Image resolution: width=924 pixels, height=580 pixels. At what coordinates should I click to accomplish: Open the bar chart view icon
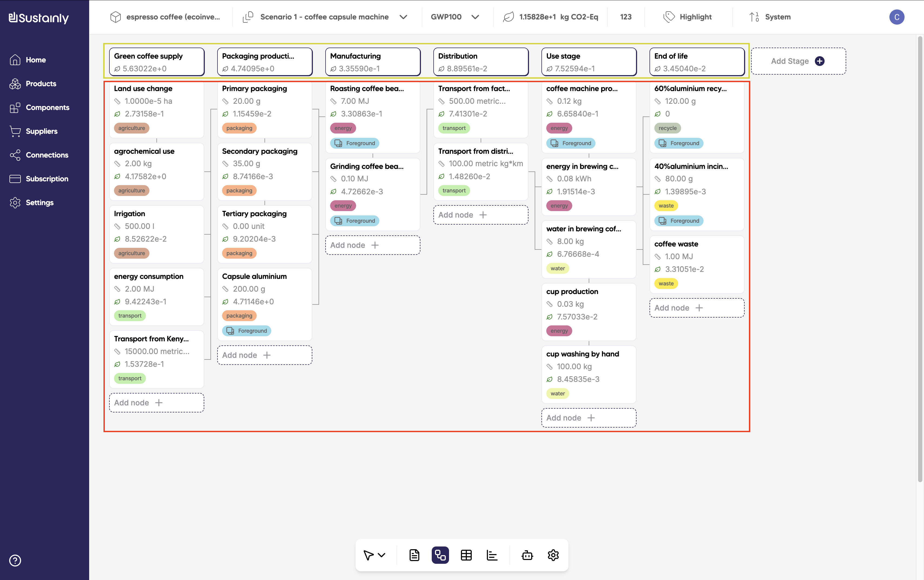pos(492,555)
